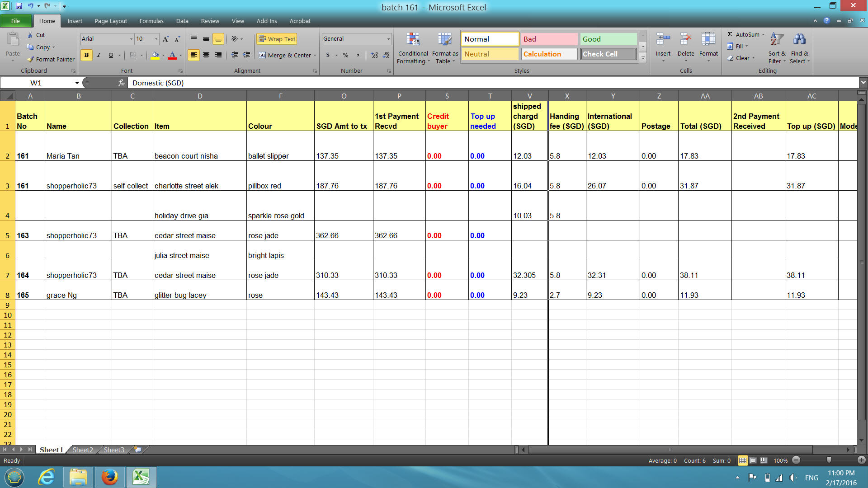868x488 pixels.
Task: Open the File tab
Action: [x=16, y=21]
